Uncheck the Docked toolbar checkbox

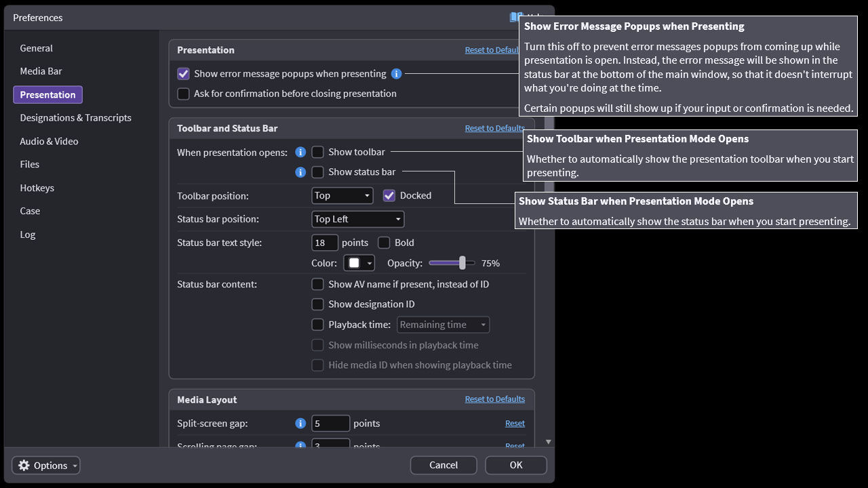(x=389, y=195)
